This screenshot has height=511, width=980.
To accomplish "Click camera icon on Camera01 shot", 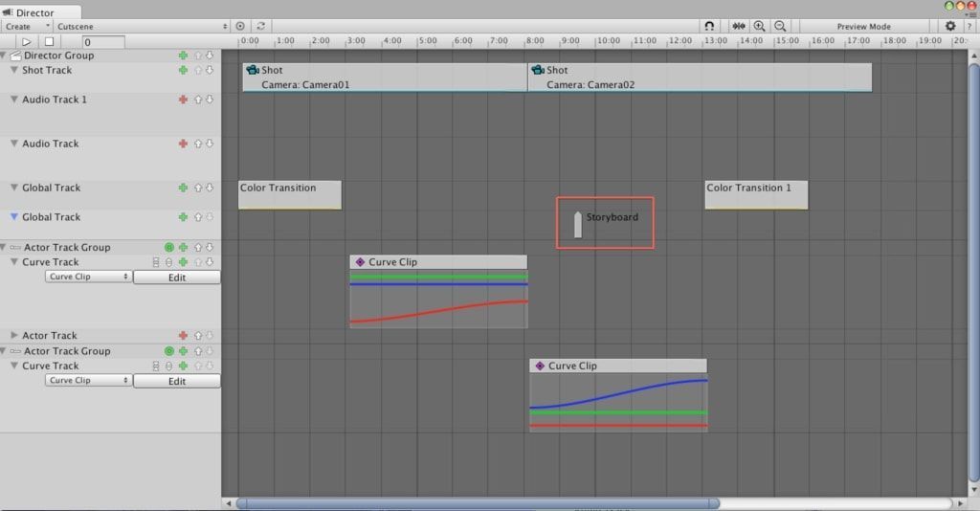I will [x=253, y=70].
